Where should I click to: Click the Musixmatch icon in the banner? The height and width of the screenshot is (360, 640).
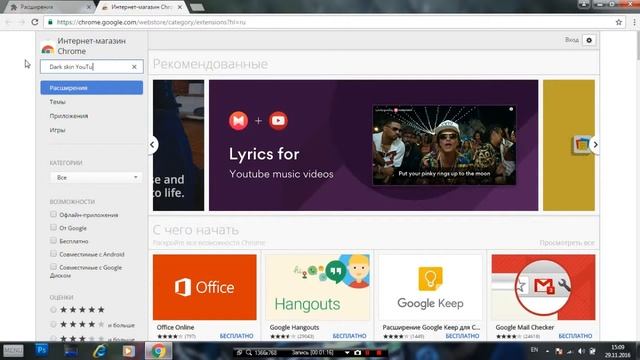[238, 120]
